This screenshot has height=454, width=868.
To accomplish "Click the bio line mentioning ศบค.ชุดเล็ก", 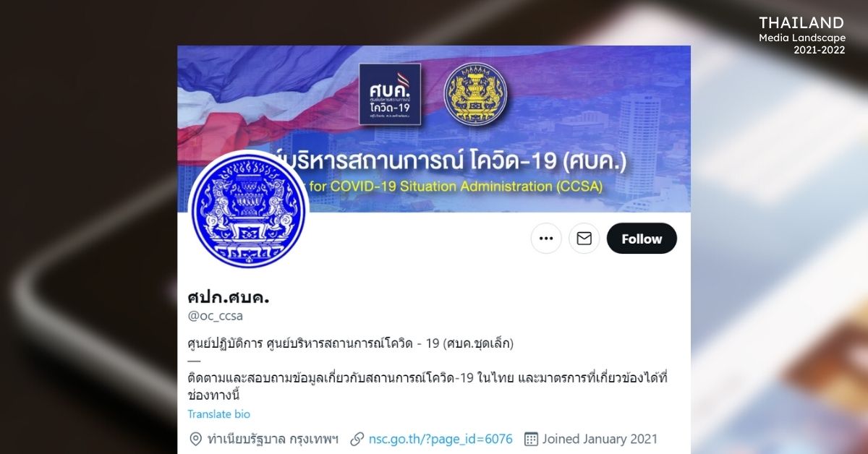I will (350, 343).
